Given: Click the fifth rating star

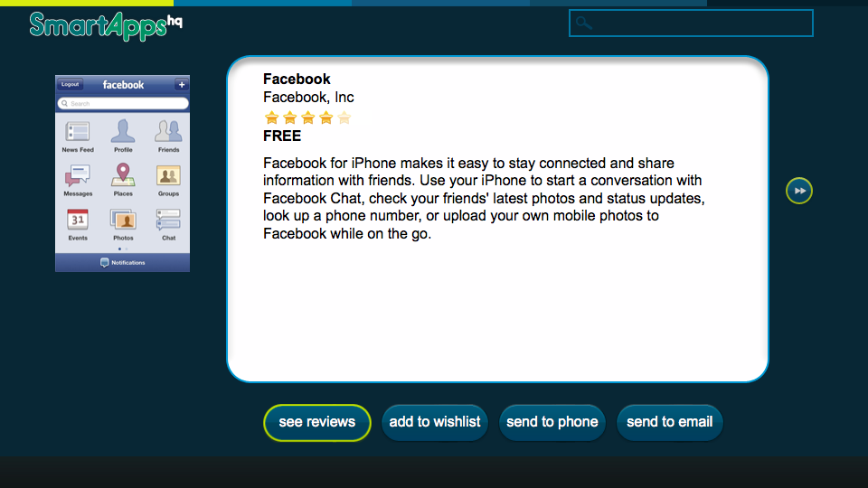Looking at the screenshot, I should coord(344,117).
